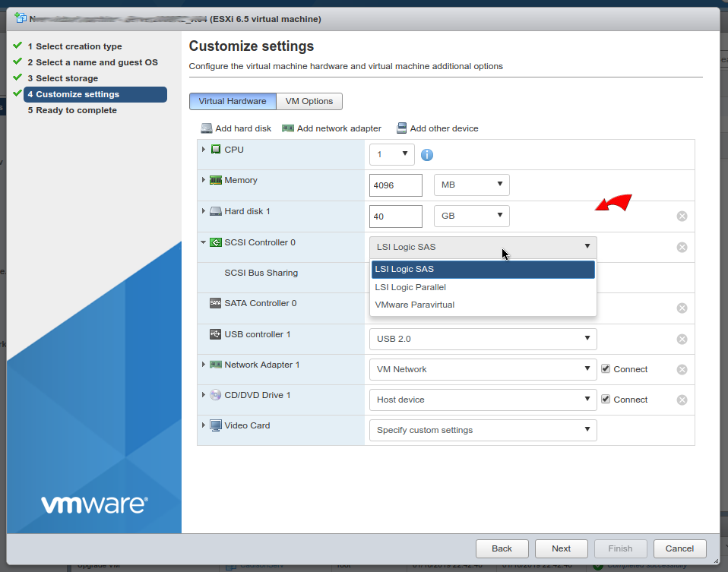This screenshot has width=728, height=572.
Task: Remove SATA Controller 0 with its X button
Action: click(x=682, y=308)
